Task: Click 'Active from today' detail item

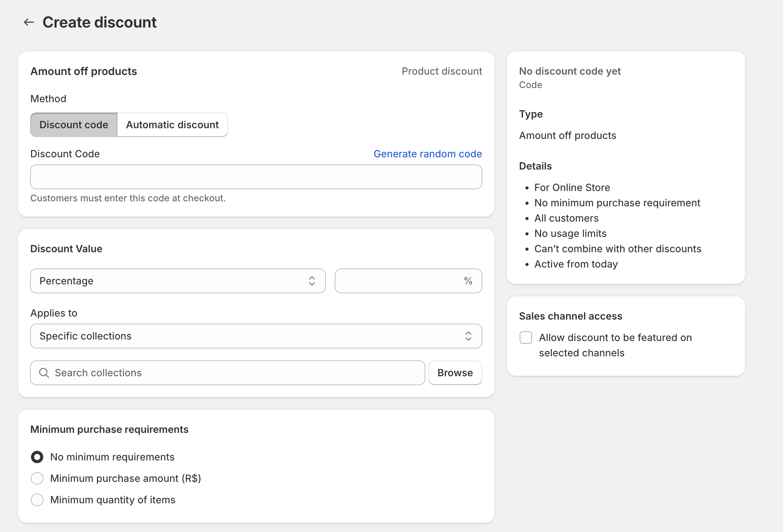Action: [x=576, y=264]
